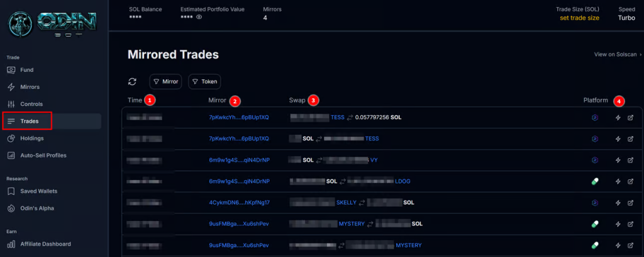Click platform icon in SOL-to-TESS row
The height and width of the screenshot is (257, 644).
tap(595, 139)
